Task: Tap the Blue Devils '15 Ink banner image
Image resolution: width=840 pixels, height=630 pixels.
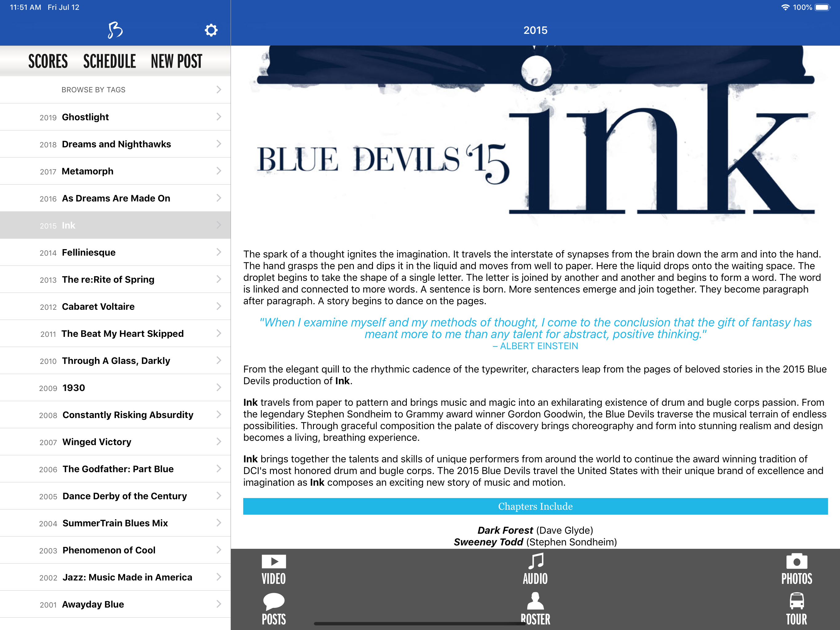Action: click(x=535, y=137)
